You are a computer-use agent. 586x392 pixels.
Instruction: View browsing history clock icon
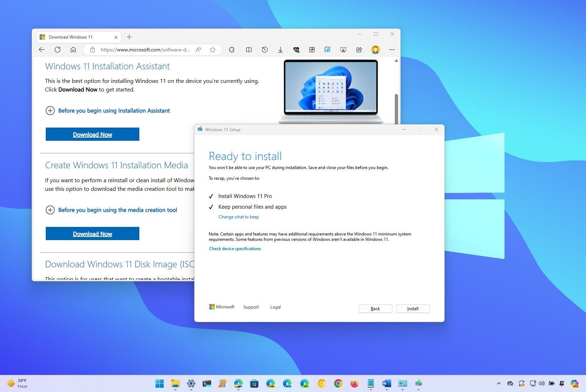pyautogui.click(x=265, y=50)
